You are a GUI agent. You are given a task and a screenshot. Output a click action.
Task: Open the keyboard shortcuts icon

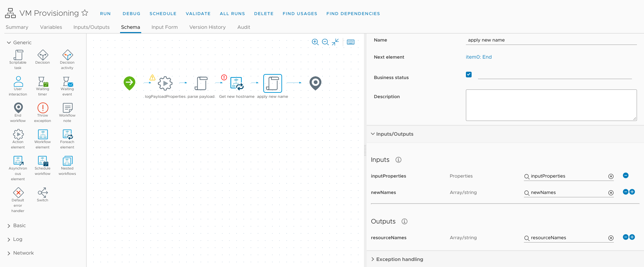[351, 42]
